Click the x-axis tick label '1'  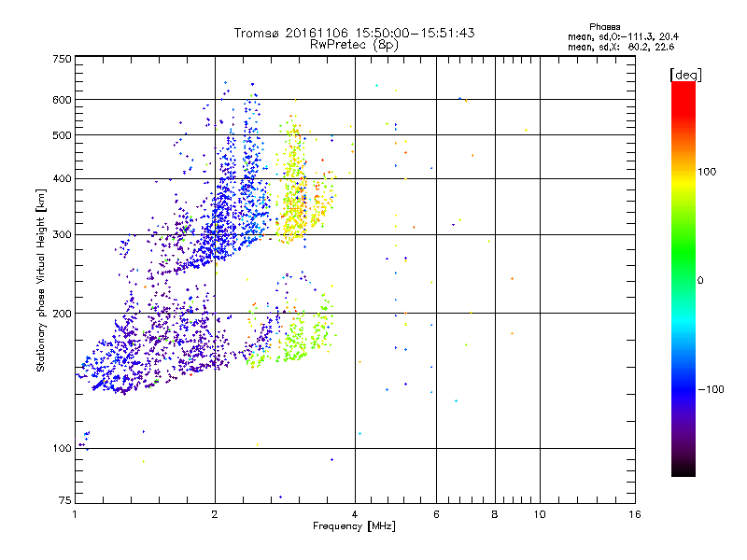click(x=75, y=514)
